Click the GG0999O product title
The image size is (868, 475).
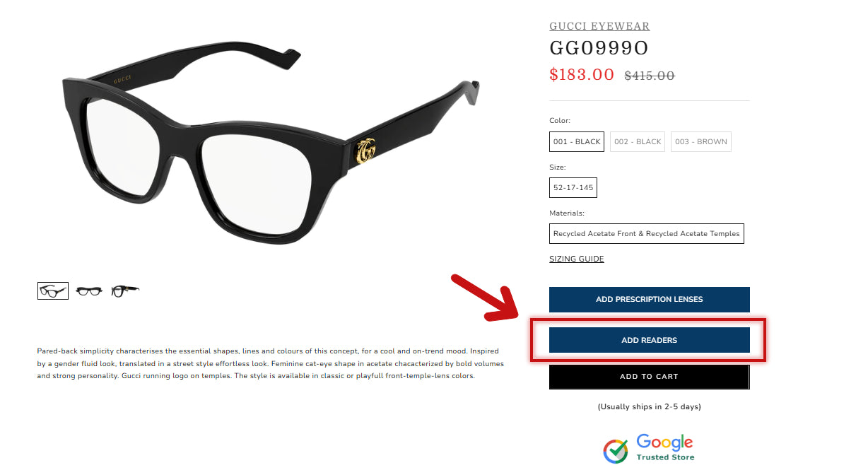[599, 48]
